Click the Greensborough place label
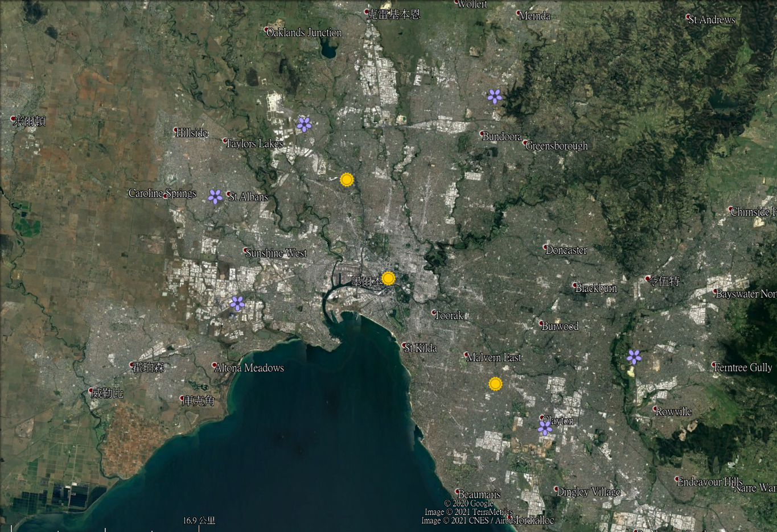 [556, 146]
